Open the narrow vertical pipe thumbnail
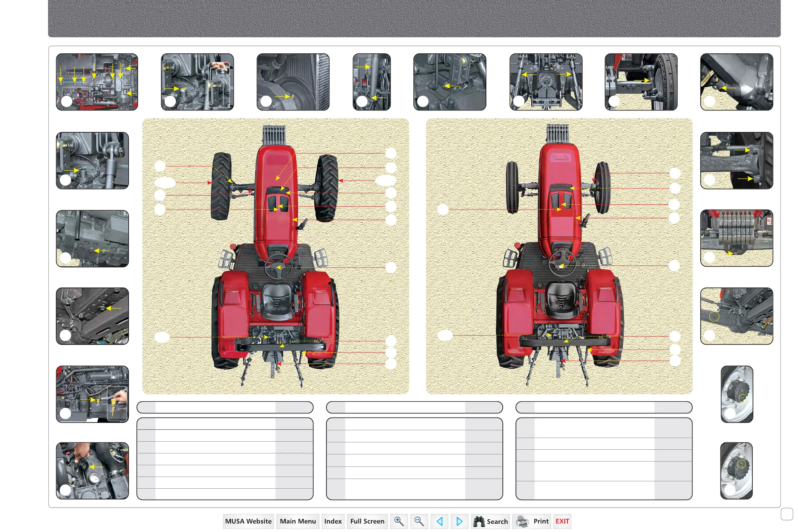This screenshot has width=798, height=532. [x=372, y=82]
